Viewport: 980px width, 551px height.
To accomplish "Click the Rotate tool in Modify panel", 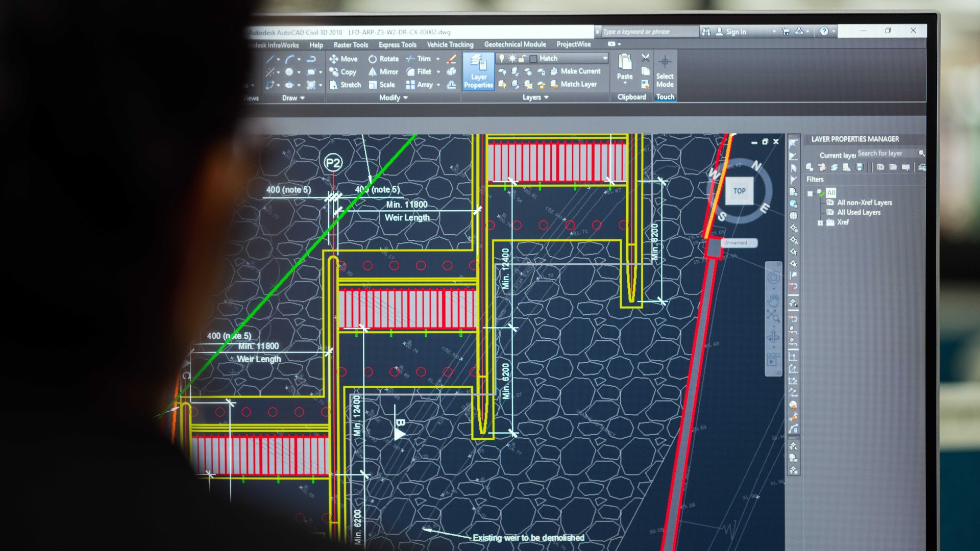I will click(x=383, y=59).
